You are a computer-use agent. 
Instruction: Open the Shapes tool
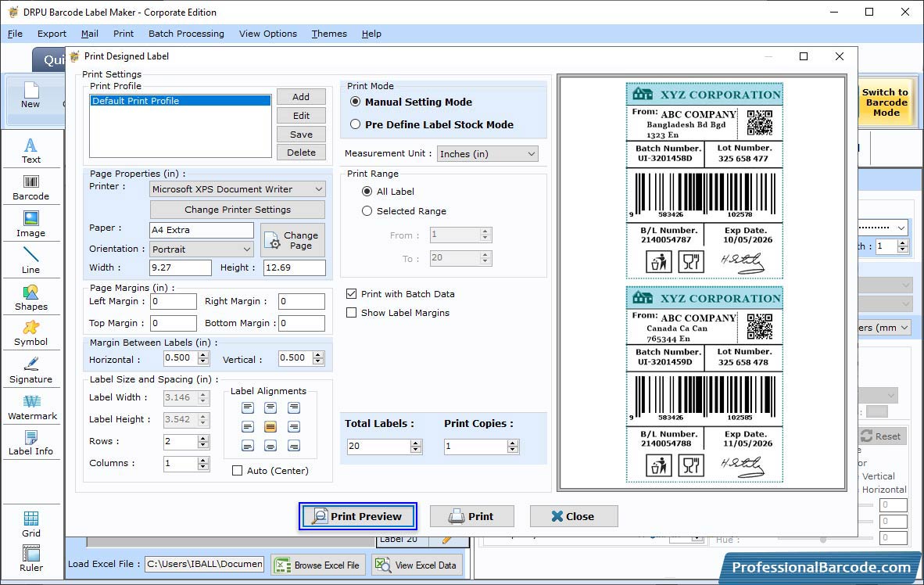point(31,298)
